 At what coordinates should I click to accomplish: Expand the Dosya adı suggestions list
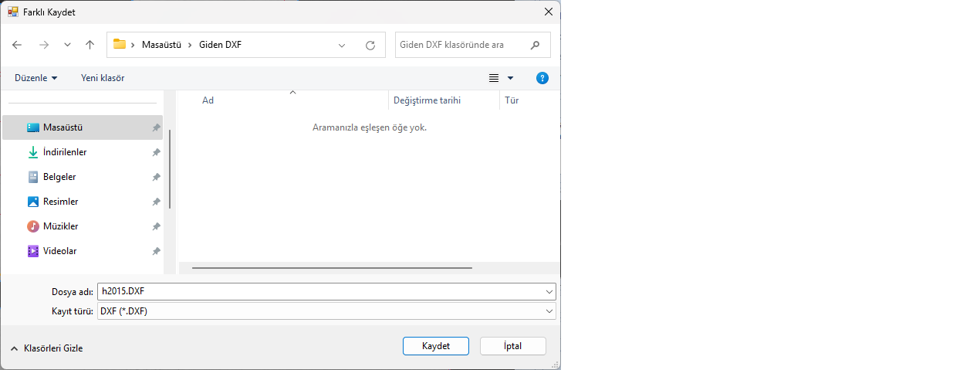coord(549,292)
